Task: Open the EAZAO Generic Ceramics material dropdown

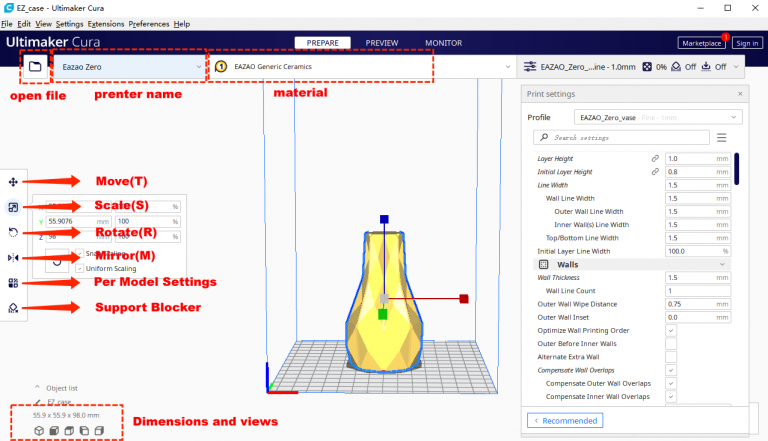Action: (362, 67)
